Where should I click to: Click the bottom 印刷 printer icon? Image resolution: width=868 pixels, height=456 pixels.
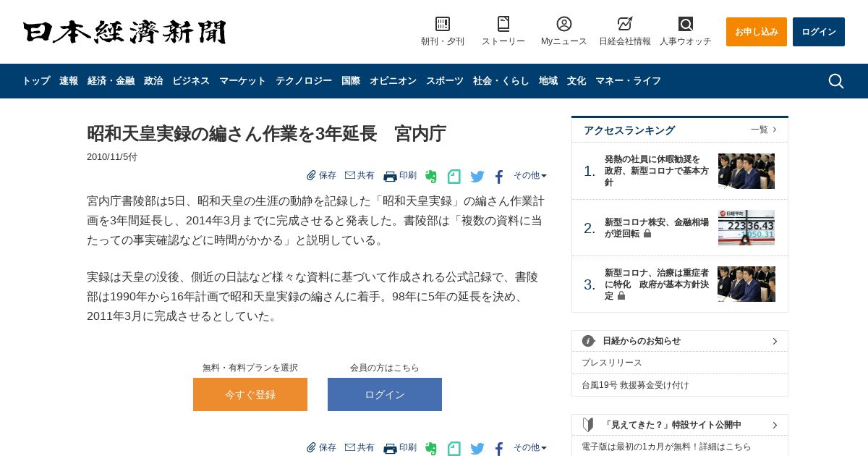(x=390, y=448)
